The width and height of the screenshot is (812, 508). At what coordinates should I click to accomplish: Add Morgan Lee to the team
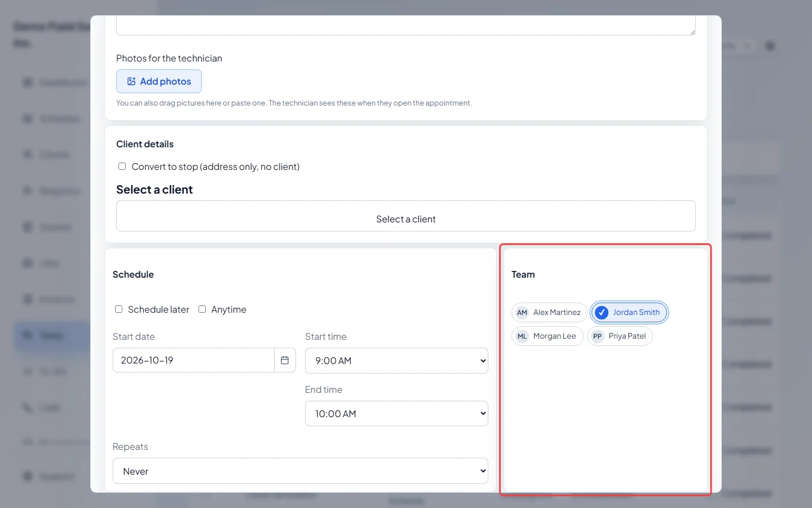[548, 336]
